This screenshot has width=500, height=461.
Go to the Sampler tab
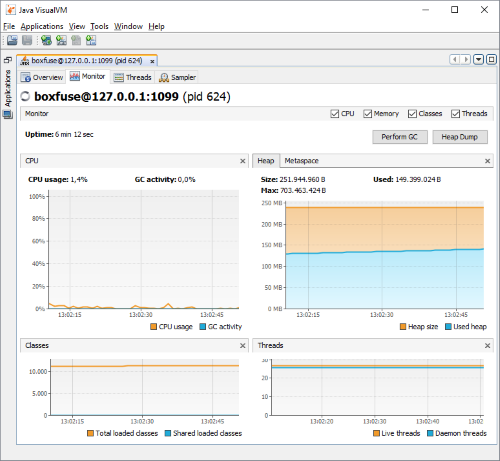coord(177,77)
